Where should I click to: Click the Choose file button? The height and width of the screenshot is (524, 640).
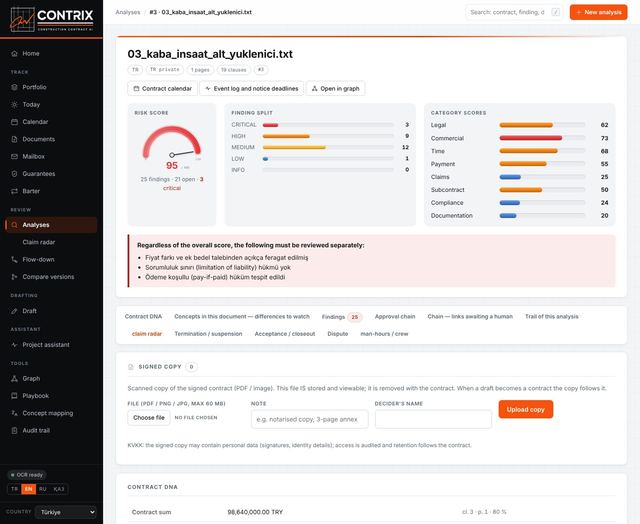149,417
